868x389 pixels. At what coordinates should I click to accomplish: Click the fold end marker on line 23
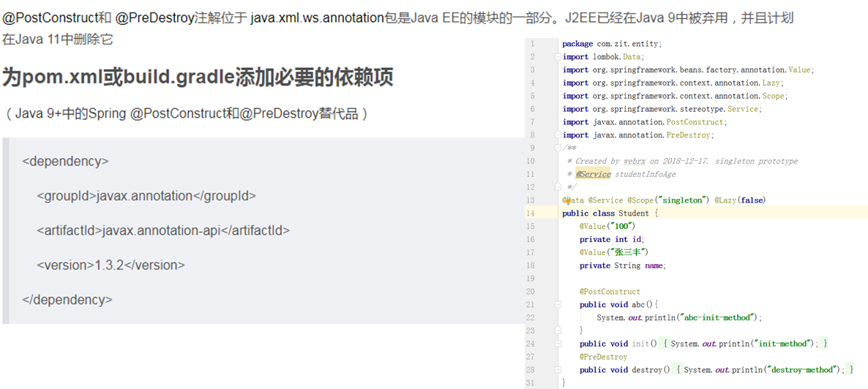click(558, 331)
